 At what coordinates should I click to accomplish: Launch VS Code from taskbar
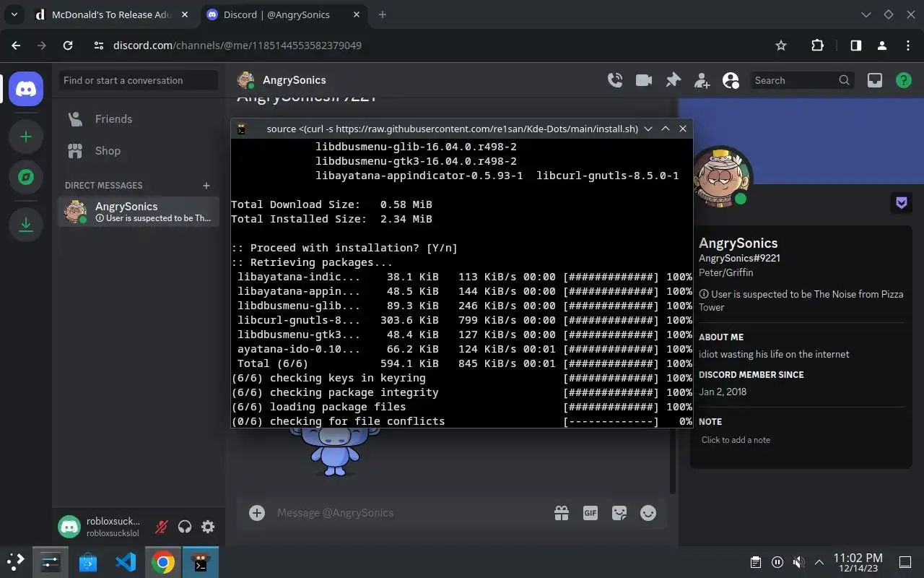126,562
